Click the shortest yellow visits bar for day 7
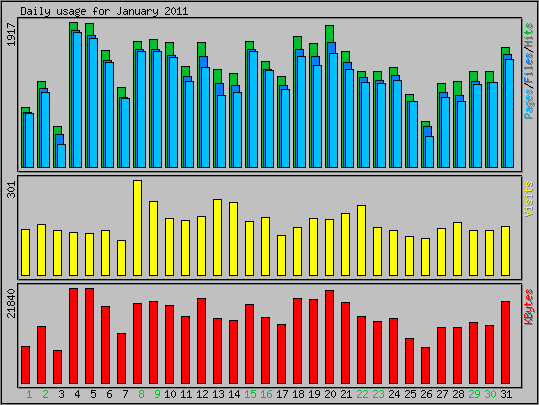Screen dimensions: 539x405 [x=121, y=258]
